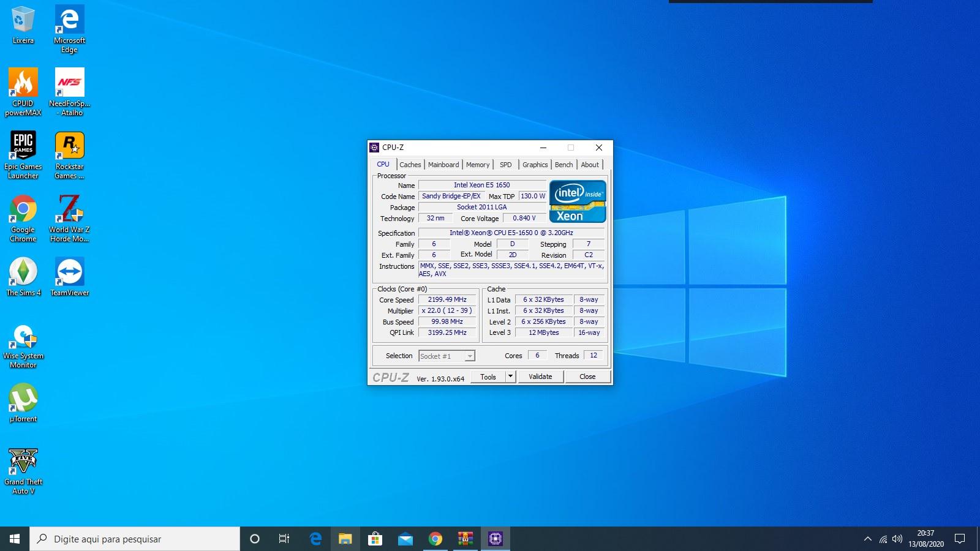Open the volume control tray icon
Viewport: 980px width, 551px height.
(x=897, y=539)
